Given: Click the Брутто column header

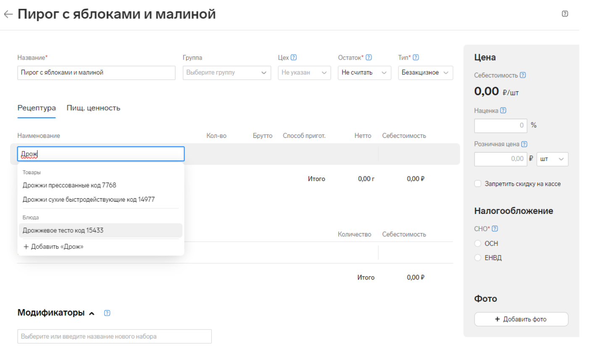Looking at the screenshot, I should point(263,136).
